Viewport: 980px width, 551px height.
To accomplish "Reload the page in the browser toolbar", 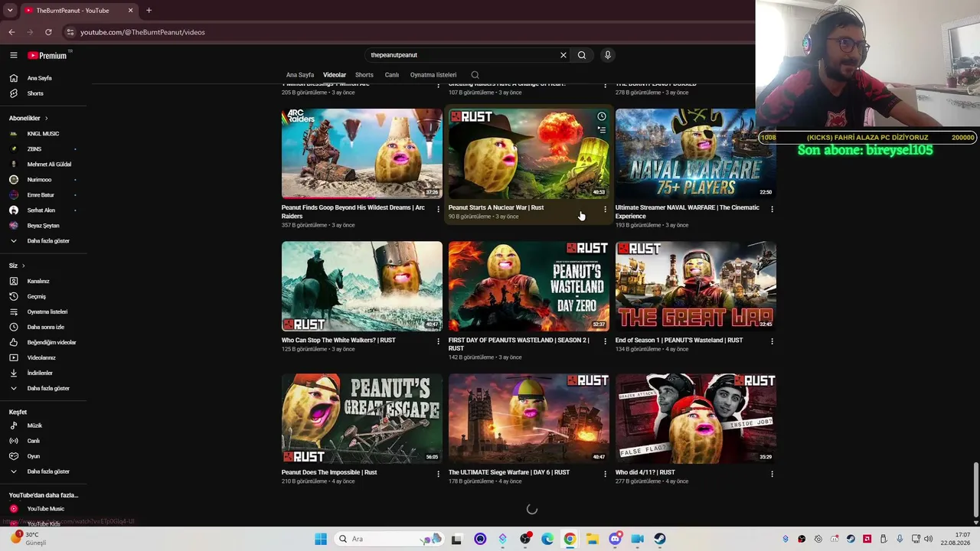I will coord(48,32).
